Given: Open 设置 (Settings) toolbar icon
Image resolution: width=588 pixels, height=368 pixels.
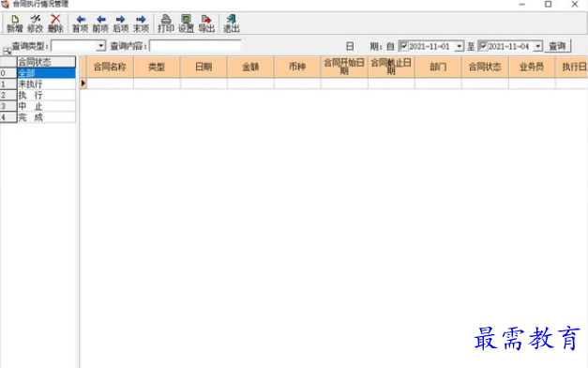Looking at the screenshot, I should [186, 23].
